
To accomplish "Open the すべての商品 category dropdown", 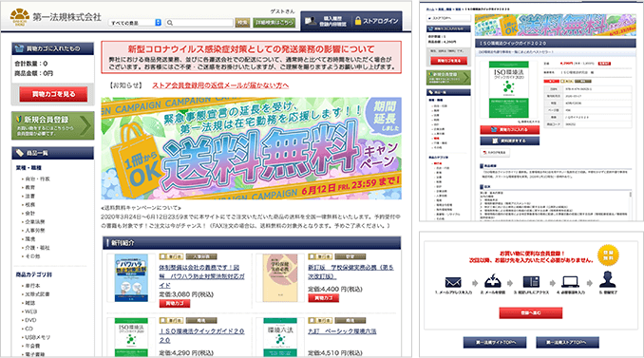I will pos(135,23).
